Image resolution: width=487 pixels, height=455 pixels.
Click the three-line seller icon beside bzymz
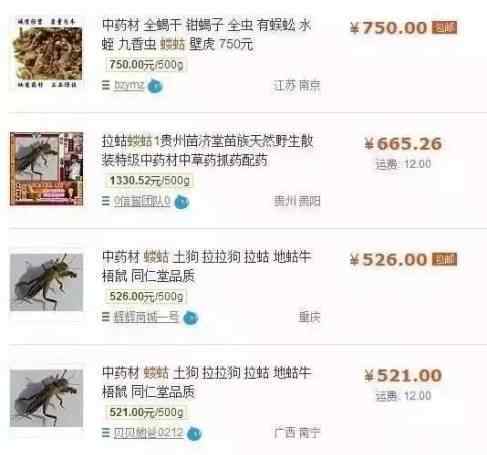coord(106,85)
